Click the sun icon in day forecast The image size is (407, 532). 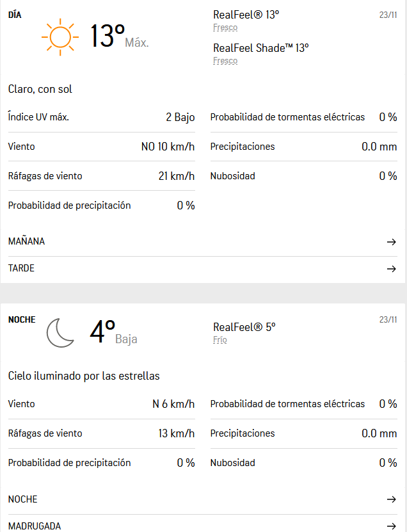click(60, 38)
